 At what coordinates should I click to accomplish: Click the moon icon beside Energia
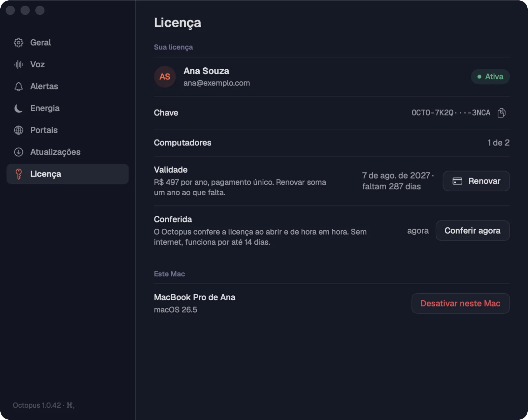pos(18,108)
